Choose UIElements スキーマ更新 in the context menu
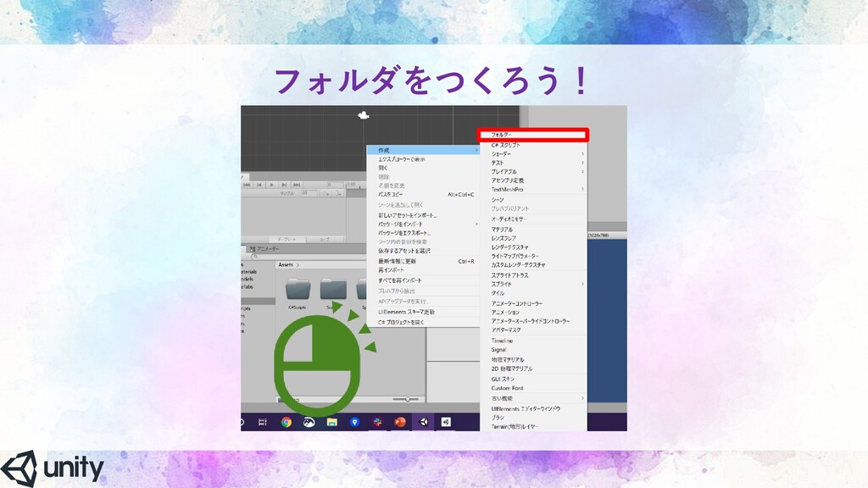Viewport: 868px width, 488px height. (424, 312)
